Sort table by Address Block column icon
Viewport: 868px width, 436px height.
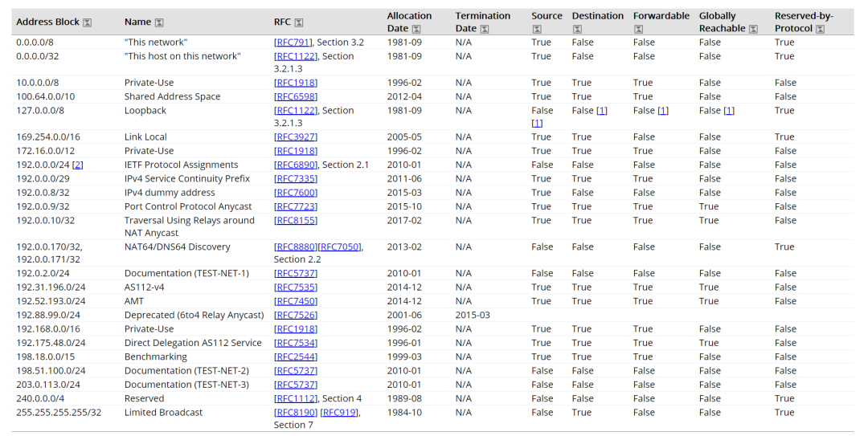point(88,22)
